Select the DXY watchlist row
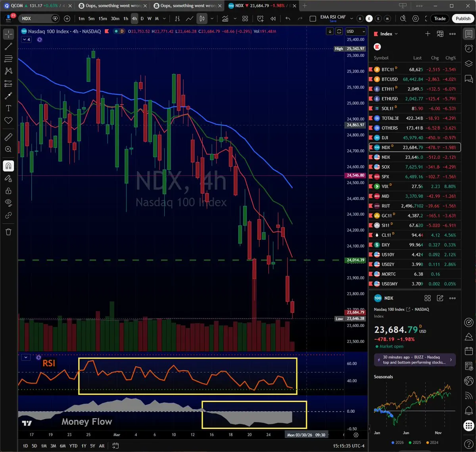 click(415, 245)
